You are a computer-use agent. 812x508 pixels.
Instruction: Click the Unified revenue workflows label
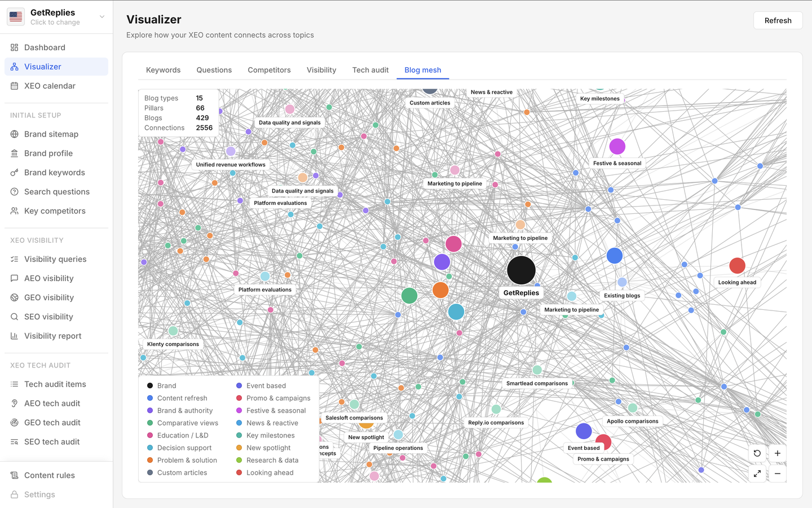click(x=231, y=165)
